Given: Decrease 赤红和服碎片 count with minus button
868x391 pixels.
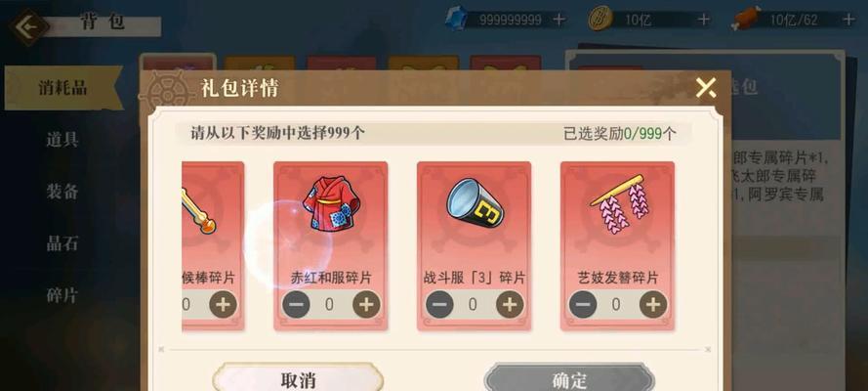Looking at the screenshot, I should [296, 304].
